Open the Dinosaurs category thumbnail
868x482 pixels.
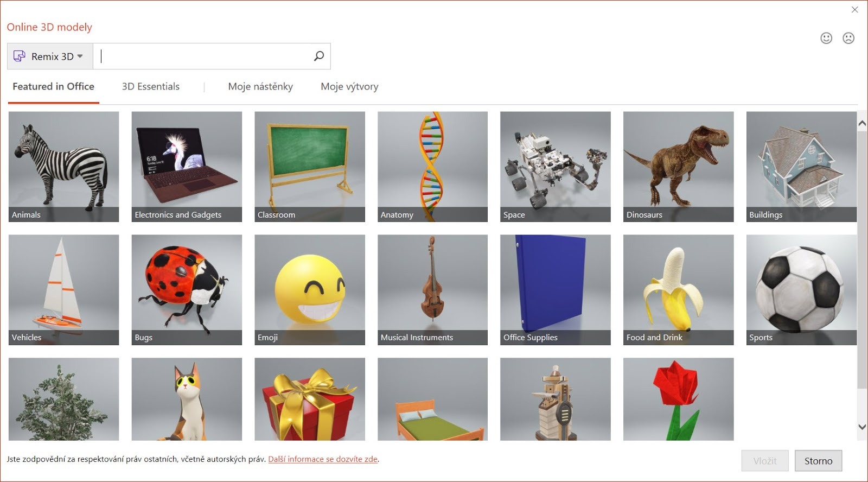[678, 166]
